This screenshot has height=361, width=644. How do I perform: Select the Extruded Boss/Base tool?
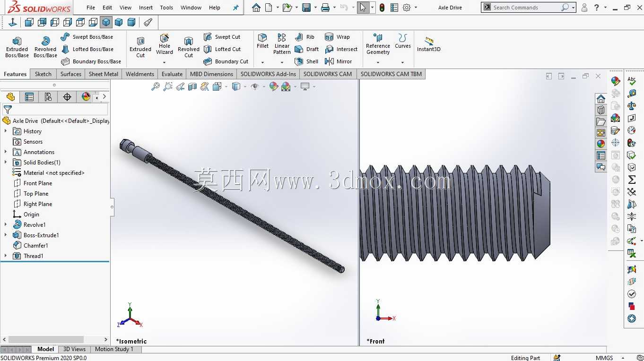pos(17,47)
